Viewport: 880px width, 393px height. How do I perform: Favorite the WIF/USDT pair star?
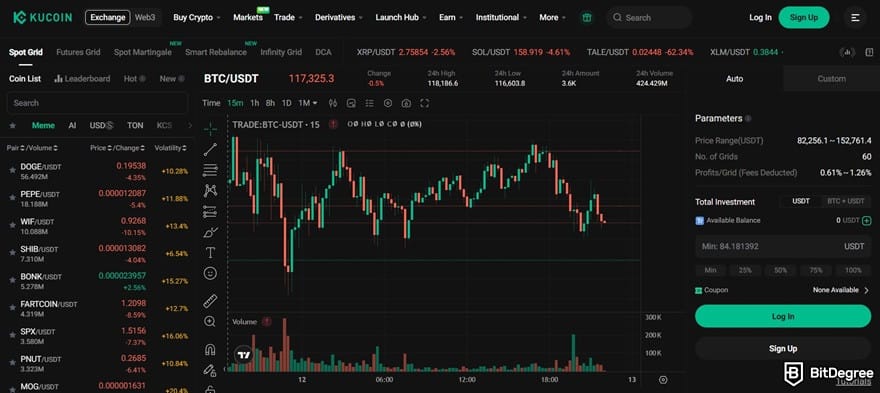tap(12, 224)
